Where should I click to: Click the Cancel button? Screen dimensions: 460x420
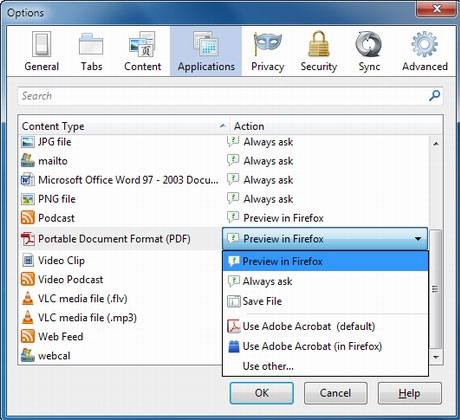[x=335, y=393]
